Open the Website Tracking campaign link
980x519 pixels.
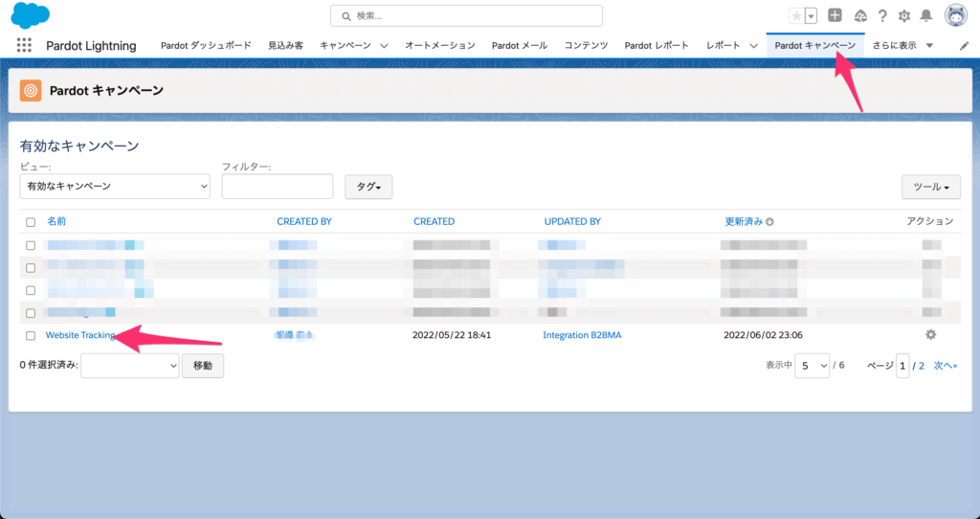80,335
